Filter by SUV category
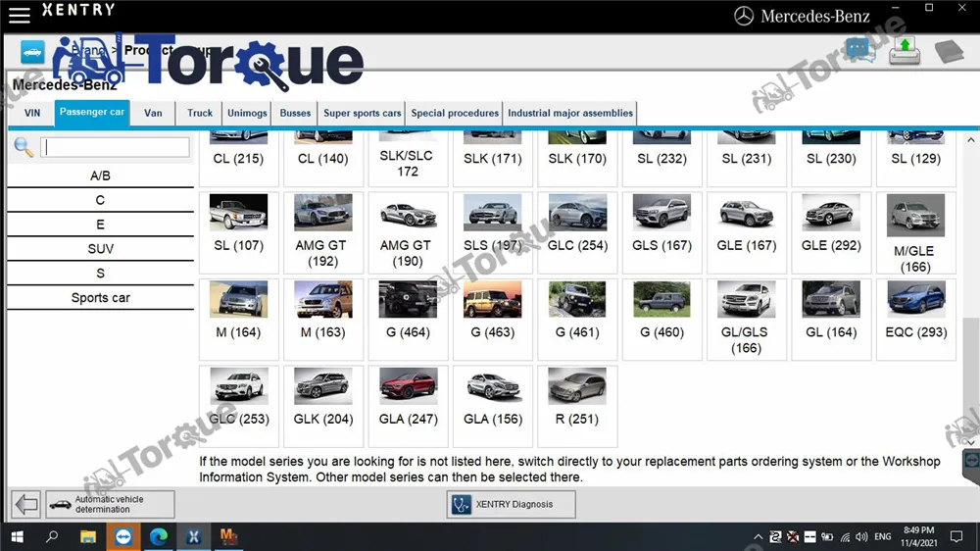The height and width of the screenshot is (551, 980). (x=101, y=249)
